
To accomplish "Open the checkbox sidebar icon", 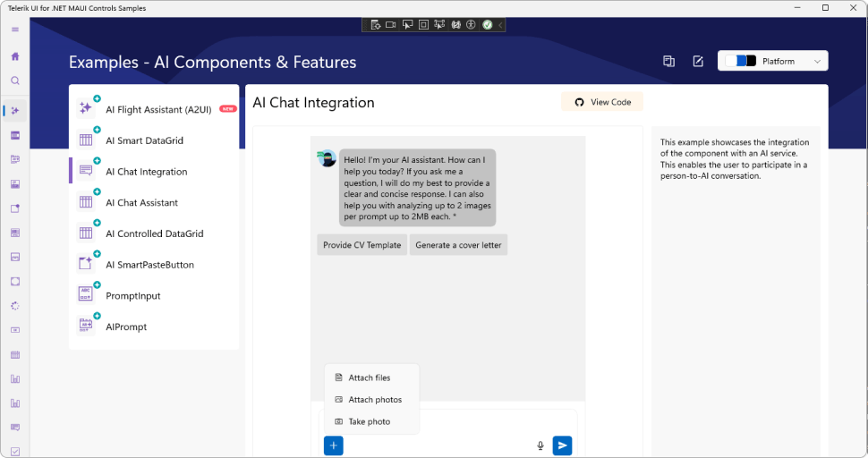I will 15,452.
